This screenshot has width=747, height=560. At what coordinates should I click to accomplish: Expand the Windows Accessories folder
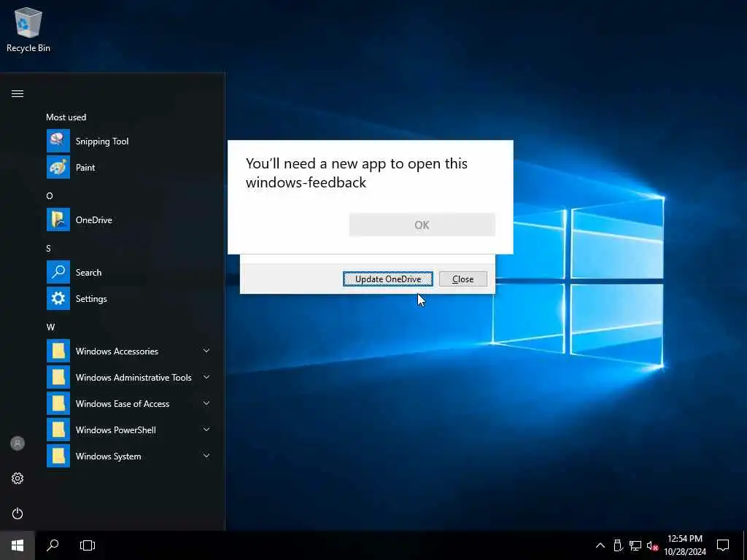coord(128,351)
